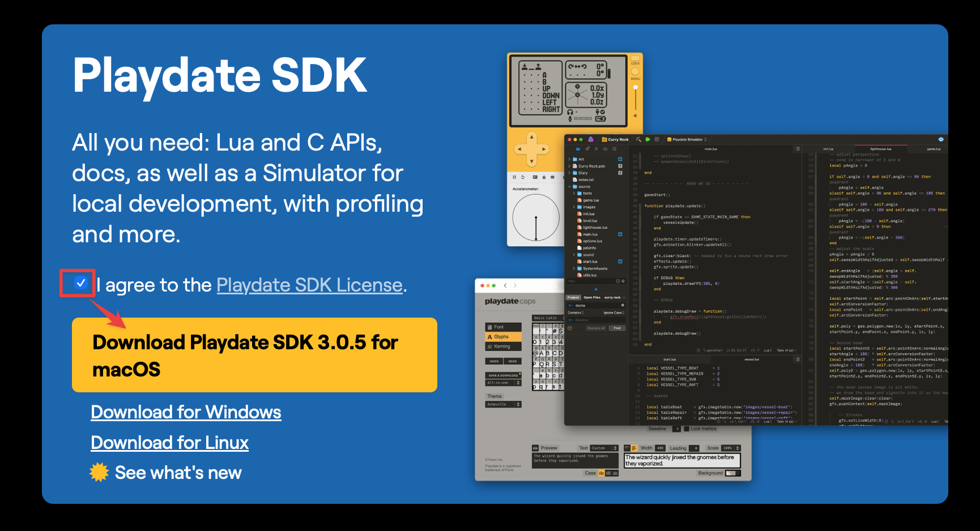
Task: Open the Playdate Simulator target dropdown
Action: [687, 139]
